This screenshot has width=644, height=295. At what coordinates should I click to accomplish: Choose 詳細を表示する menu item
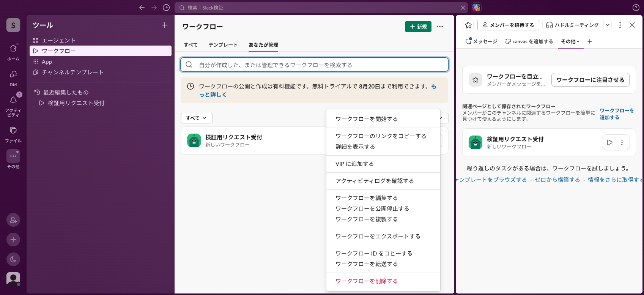pos(383,147)
